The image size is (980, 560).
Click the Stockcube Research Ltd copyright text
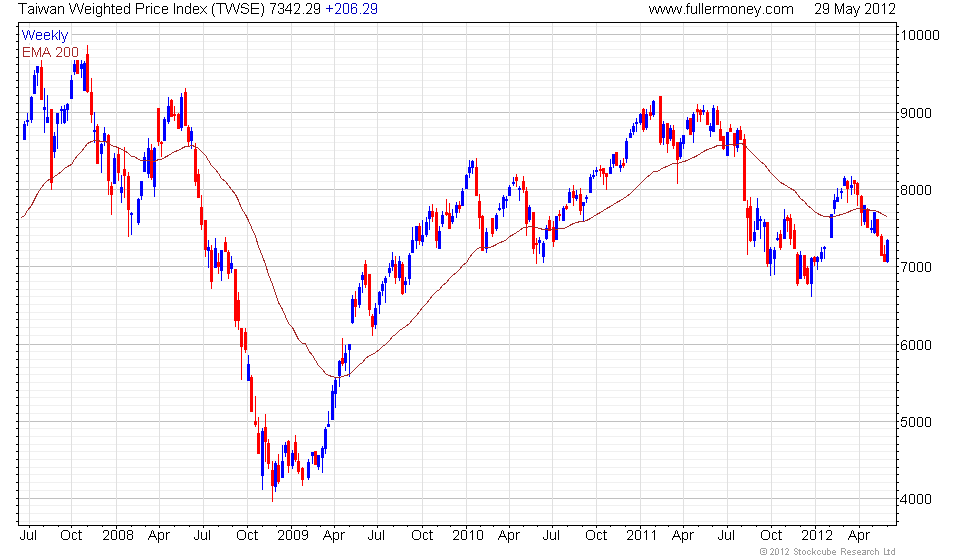click(828, 552)
